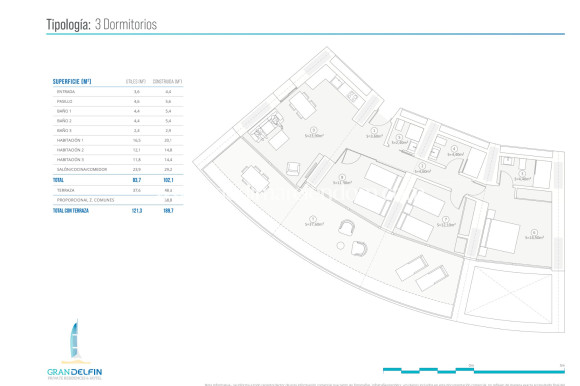Click the 'SUPERFICIE (M²)' table header
The width and height of the screenshot is (580, 386).
coord(72,81)
